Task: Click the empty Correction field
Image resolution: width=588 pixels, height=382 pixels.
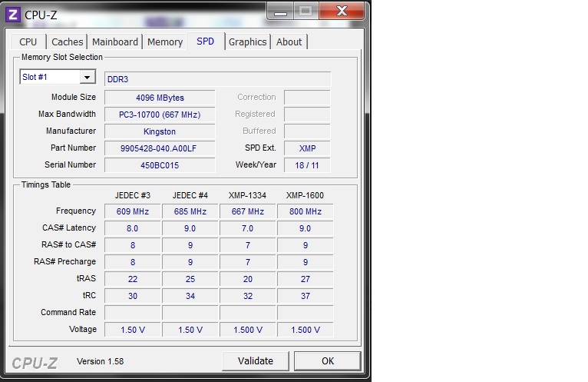Action: tap(307, 98)
